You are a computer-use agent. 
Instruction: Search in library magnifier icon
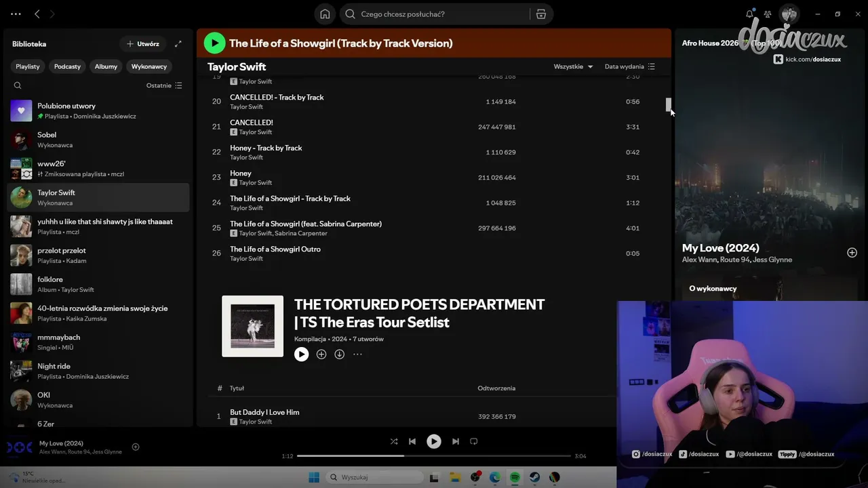tap(18, 85)
